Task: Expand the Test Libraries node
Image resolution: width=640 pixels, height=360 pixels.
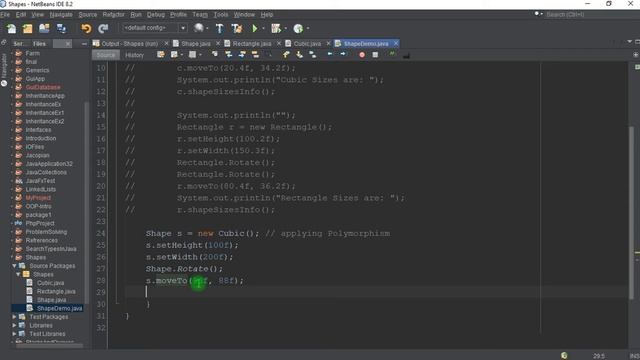Action: pos(14,334)
